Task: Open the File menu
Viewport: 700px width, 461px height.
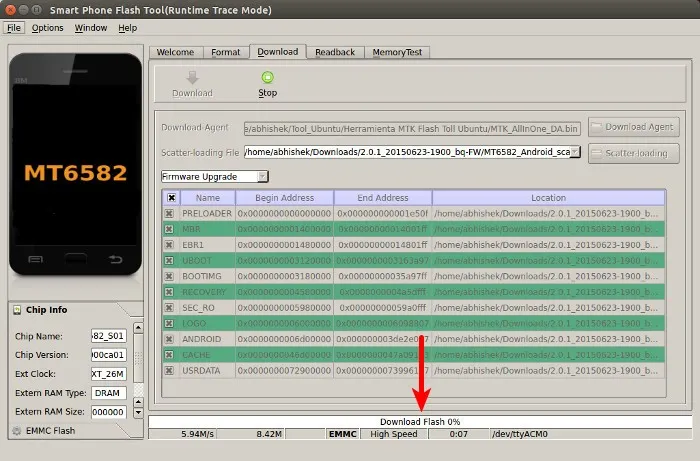Action: (x=15, y=28)
